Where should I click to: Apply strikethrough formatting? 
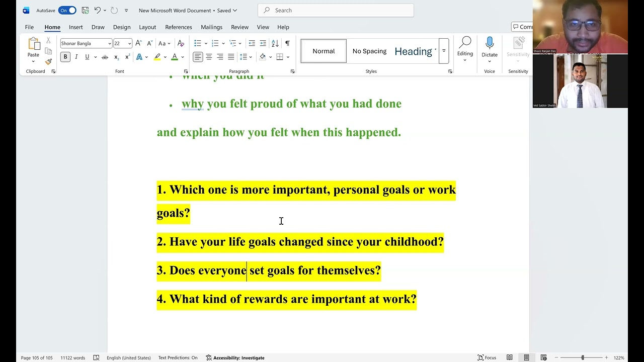(105, 57)
